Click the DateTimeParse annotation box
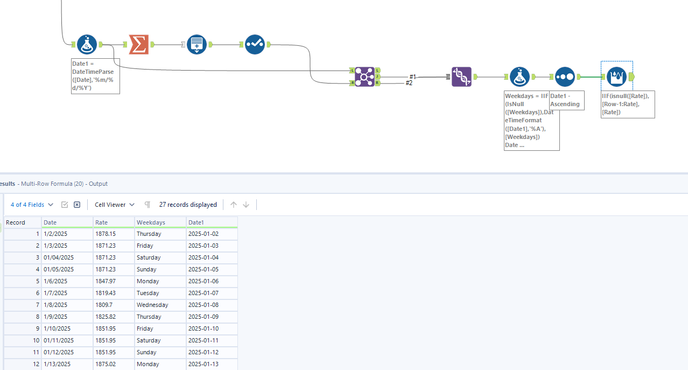 click(x=95, y=76)
